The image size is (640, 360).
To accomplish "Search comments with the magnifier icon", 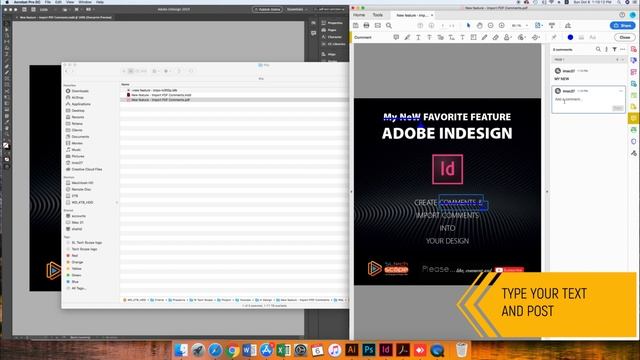I will click(x=598, y=49).
